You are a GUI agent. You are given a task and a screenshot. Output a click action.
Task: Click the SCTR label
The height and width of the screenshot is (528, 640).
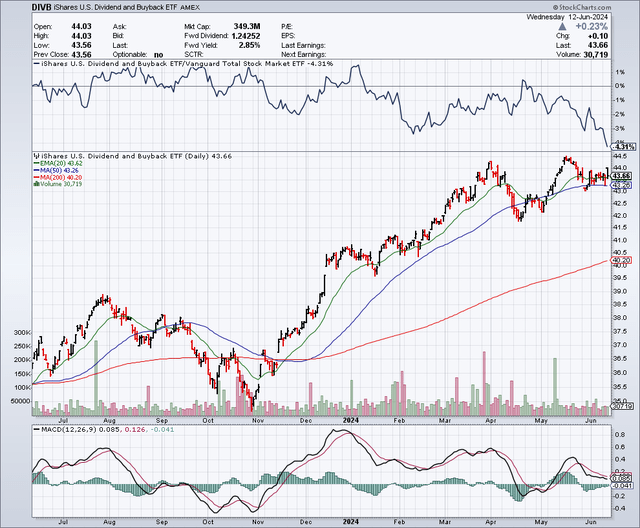tap(194, 55)
